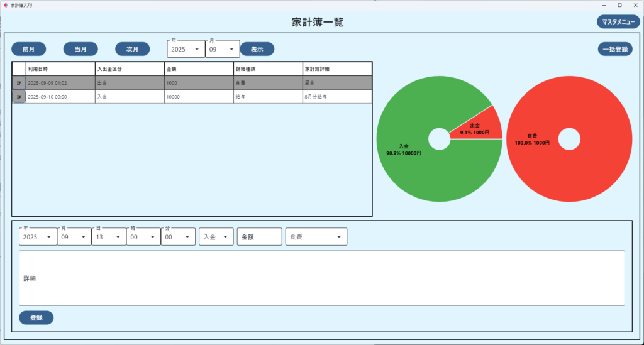
Task: Submit the entry with the 登録 button
Action: (x=36, y=318)
